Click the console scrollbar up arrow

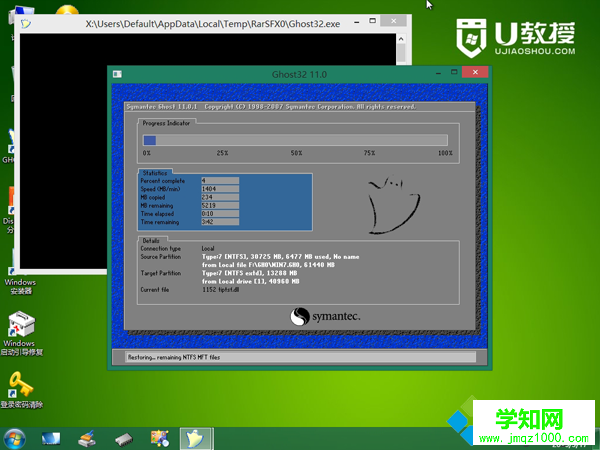401,39
